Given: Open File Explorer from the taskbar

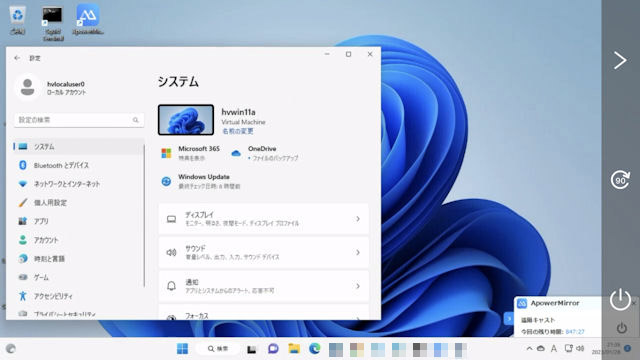Looking at the screenshot, I should pyautogui.click(x=294, y=349).
